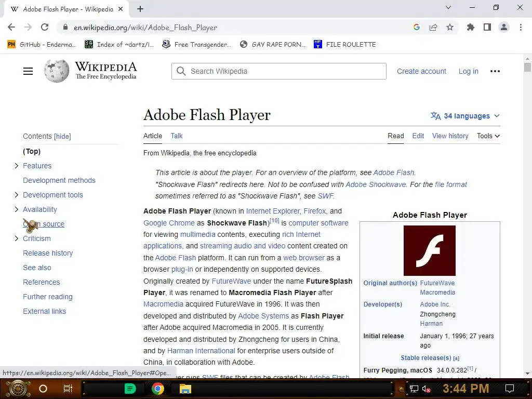The height and width of the screenshot is (399, 532).
Task: Open the FutureWave link in infobox
Action: tap(437, 283)
